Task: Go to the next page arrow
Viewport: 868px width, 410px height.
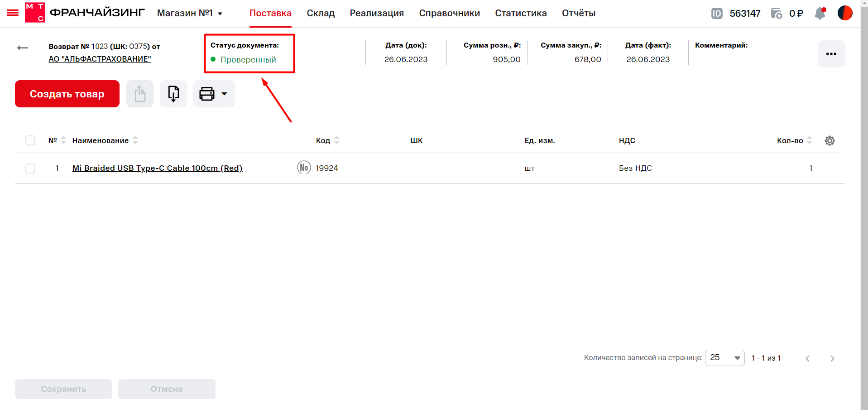Action: pos(832,358)
